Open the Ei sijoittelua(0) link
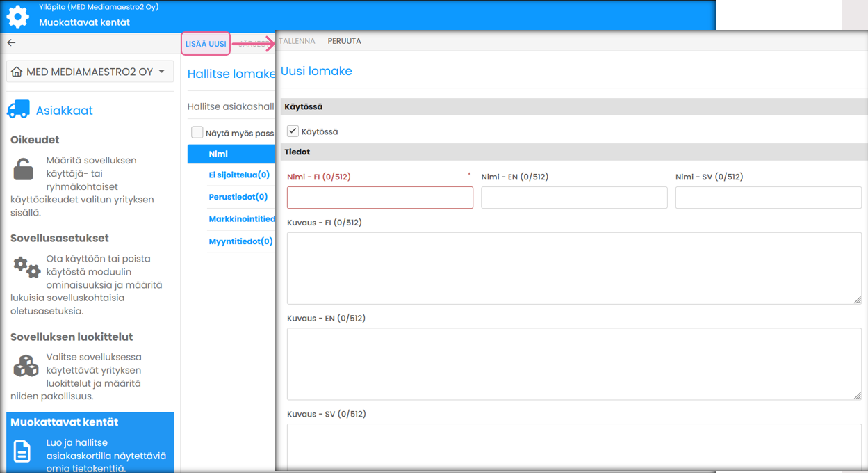 [238, 175]
